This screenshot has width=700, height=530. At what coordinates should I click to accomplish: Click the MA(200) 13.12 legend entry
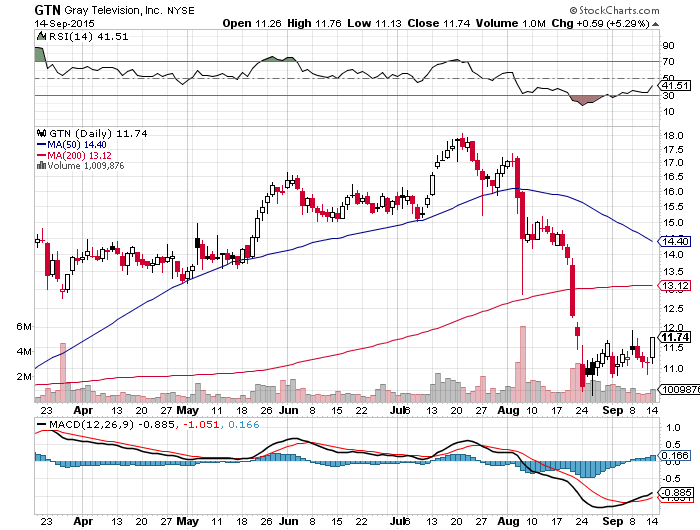click(79, 155)
